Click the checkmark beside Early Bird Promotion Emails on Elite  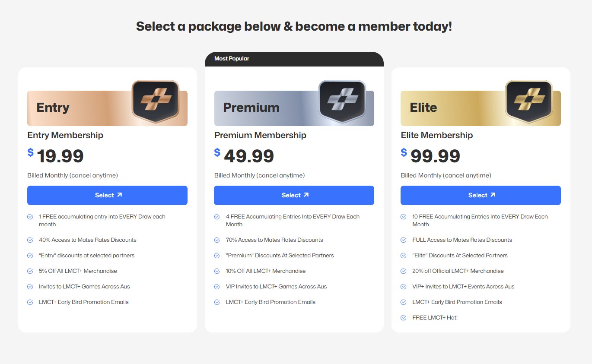(x=403, y=302)
